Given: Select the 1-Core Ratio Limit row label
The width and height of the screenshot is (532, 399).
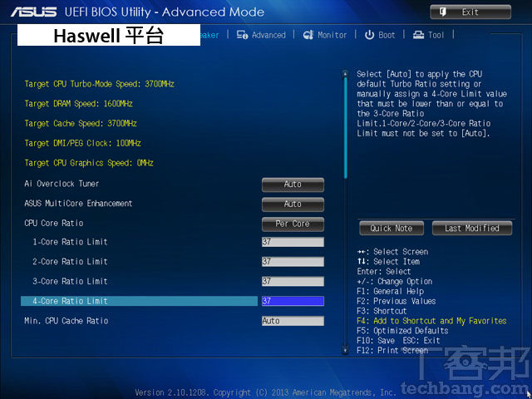Looking at the screenshot, I should click(x=70, y=242).
